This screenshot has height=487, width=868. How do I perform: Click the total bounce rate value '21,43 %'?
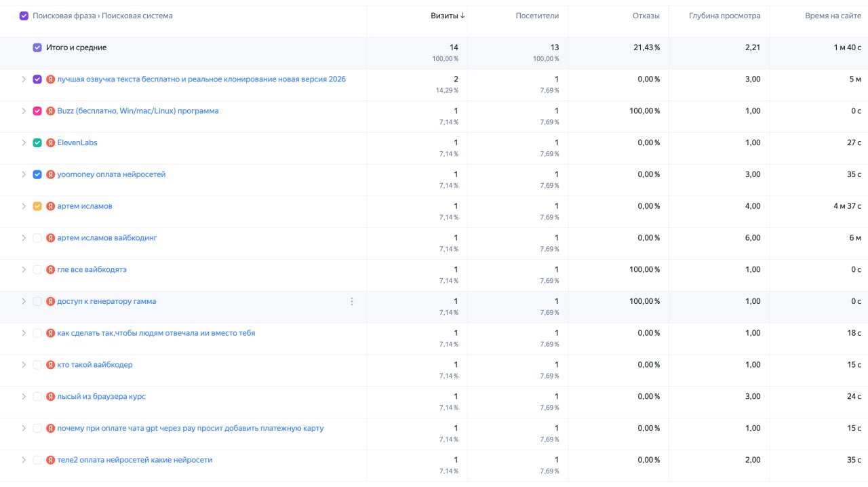647,47
